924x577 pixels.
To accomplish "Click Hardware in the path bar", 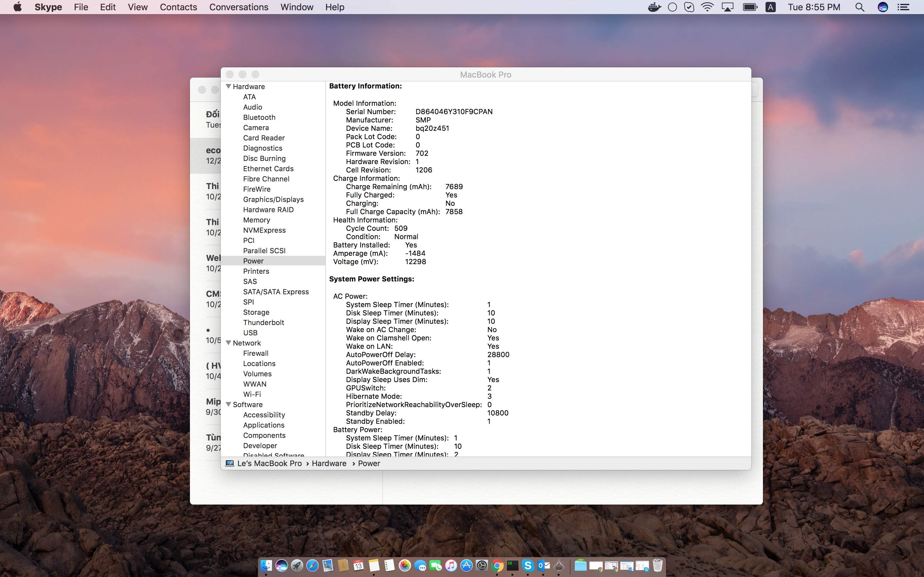I will click(x=329, y=463).
